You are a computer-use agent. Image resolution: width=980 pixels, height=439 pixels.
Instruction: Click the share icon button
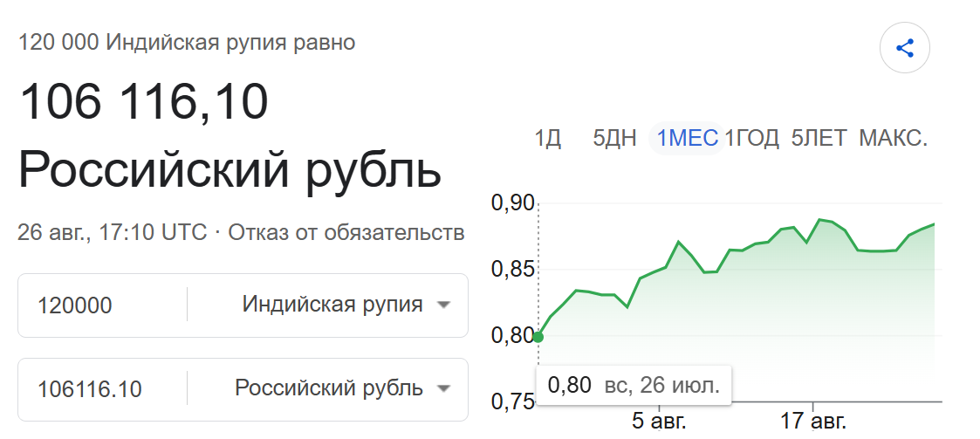[x=904, y=48]
